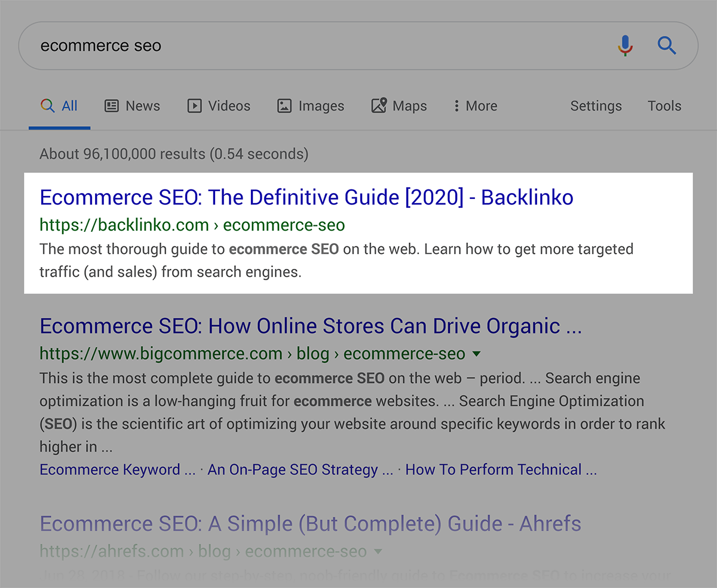Click the blue magnifier search button
Image resolution: width=717 pixels, height=588 pixels.
pos(667,45)
